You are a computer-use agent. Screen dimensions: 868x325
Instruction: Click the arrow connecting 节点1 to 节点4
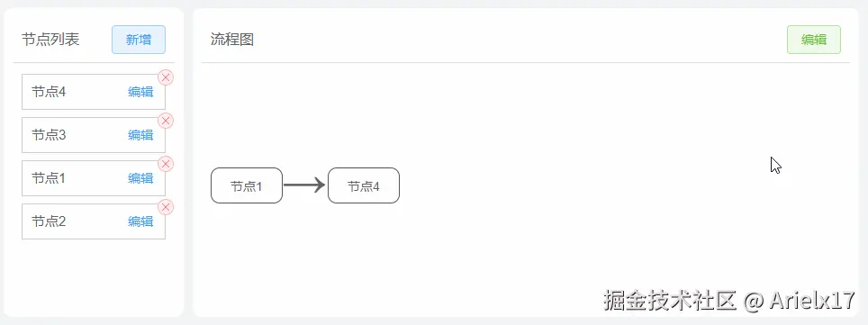coord(304,185)
